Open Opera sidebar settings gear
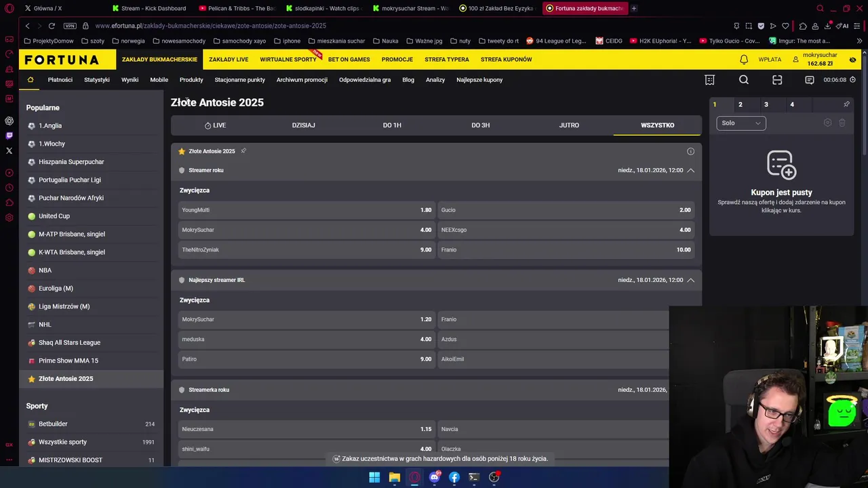 coord(9,218)
